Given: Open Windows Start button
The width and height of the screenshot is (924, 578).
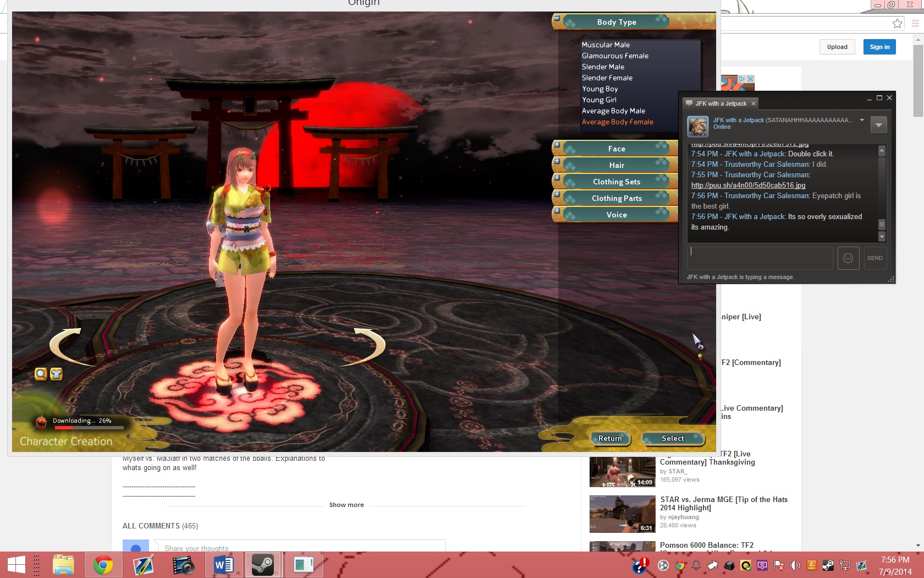Looking at the screenshot, I should click(x=16, y=565).
